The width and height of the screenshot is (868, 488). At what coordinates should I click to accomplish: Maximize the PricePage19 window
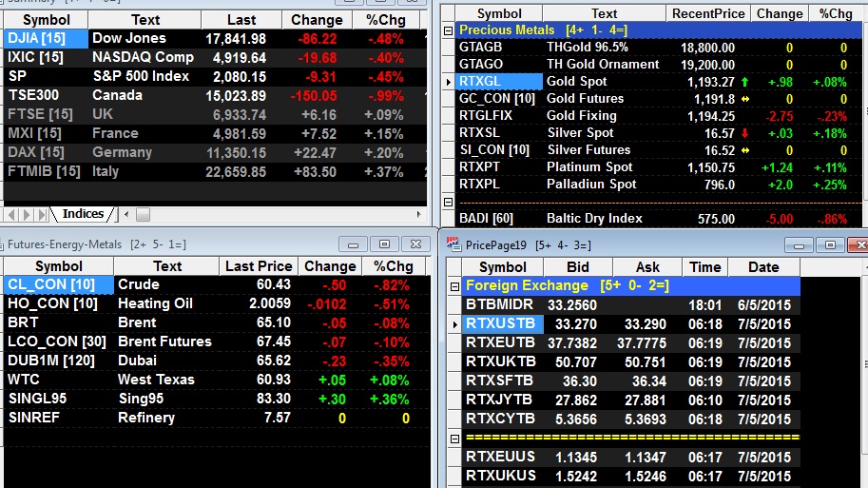(x=830, y=244)
